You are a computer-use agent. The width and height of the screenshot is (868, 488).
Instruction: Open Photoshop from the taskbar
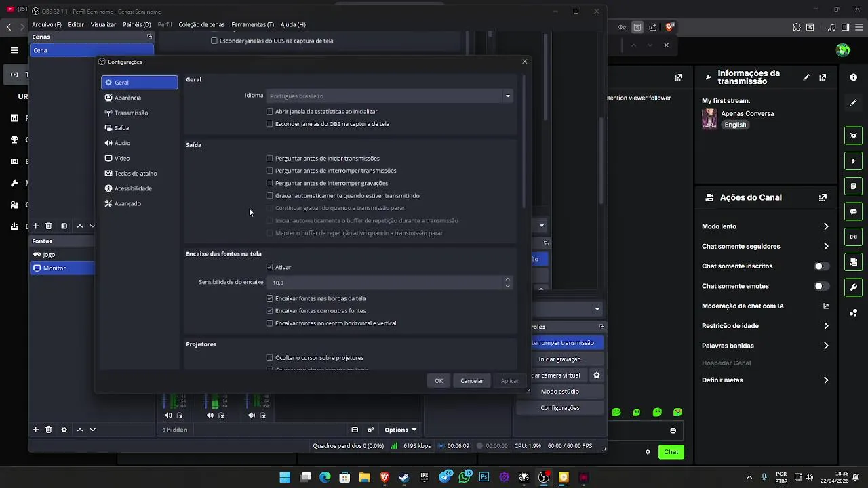tap(484, 477)
